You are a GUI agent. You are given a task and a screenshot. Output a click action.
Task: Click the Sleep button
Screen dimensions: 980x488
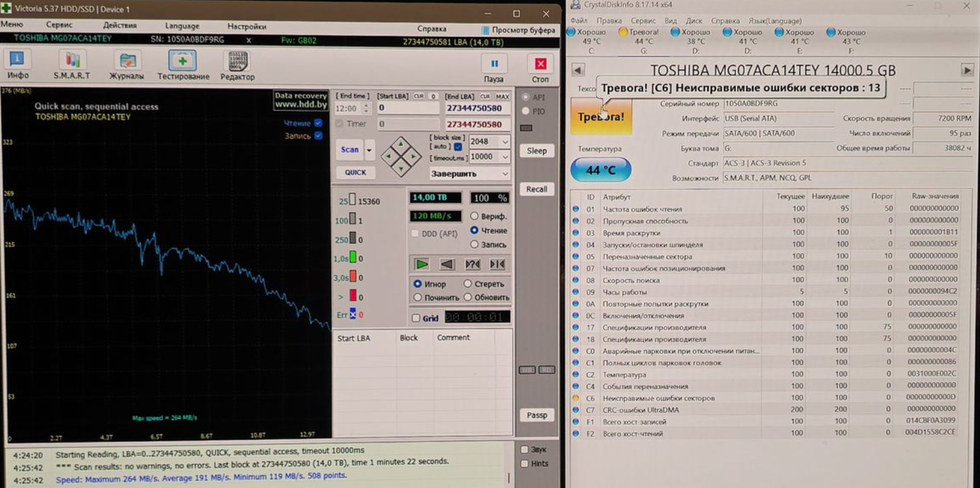(537, 151)
